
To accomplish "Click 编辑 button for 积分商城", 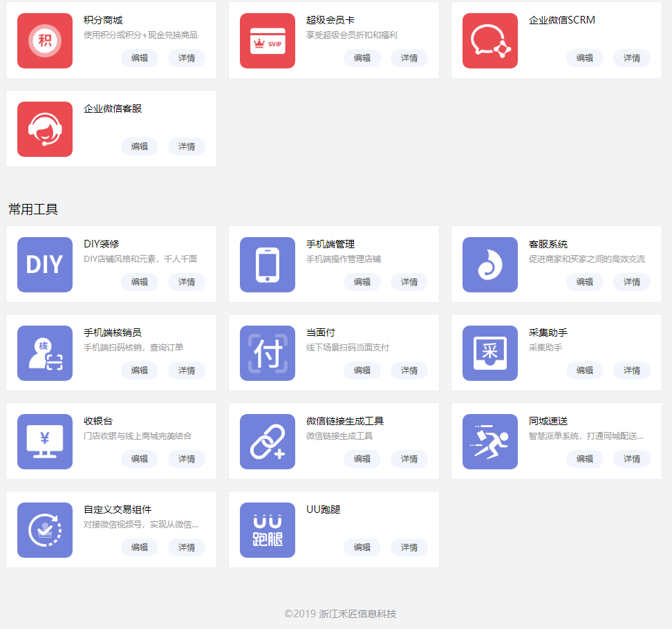I will click(140, 58).
